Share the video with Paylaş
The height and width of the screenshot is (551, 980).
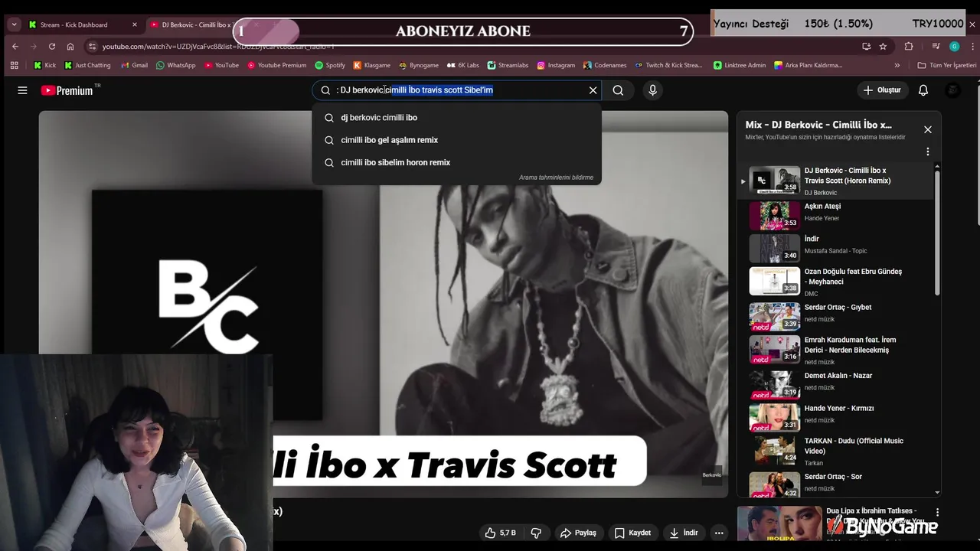[578, 533]
